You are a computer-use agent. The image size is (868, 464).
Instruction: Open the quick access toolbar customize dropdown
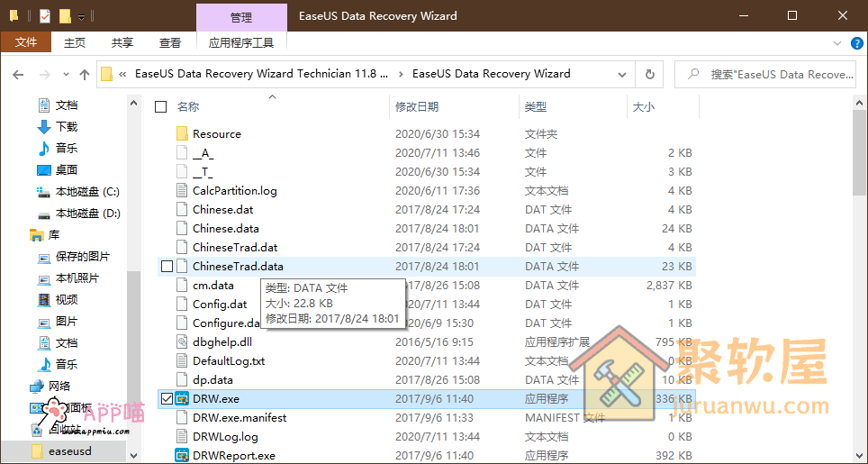coord(81,17)
